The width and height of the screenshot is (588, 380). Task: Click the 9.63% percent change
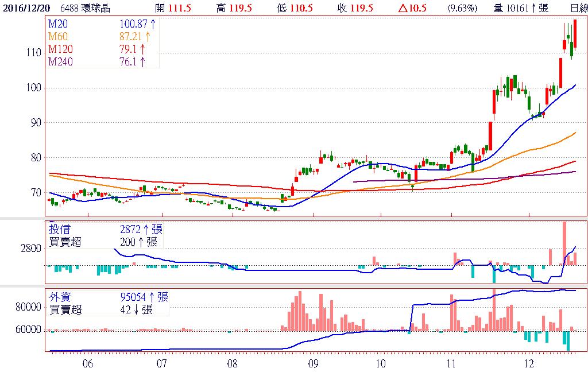(462, 8)
